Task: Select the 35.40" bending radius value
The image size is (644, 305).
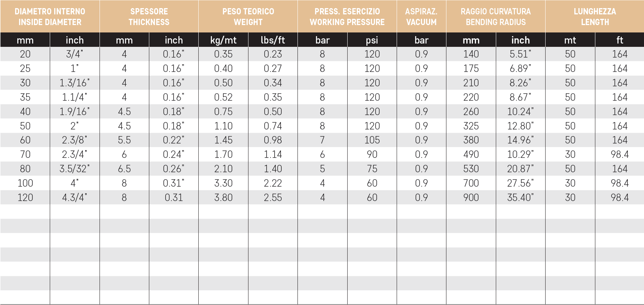Action: point(521,198)
